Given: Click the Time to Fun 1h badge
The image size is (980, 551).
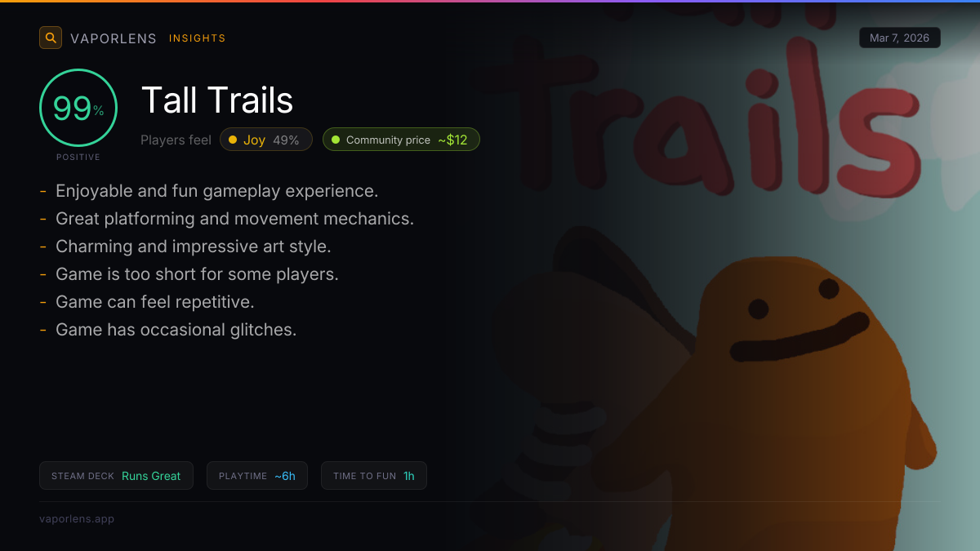Looking at the screenshot, I should [374, 476].
